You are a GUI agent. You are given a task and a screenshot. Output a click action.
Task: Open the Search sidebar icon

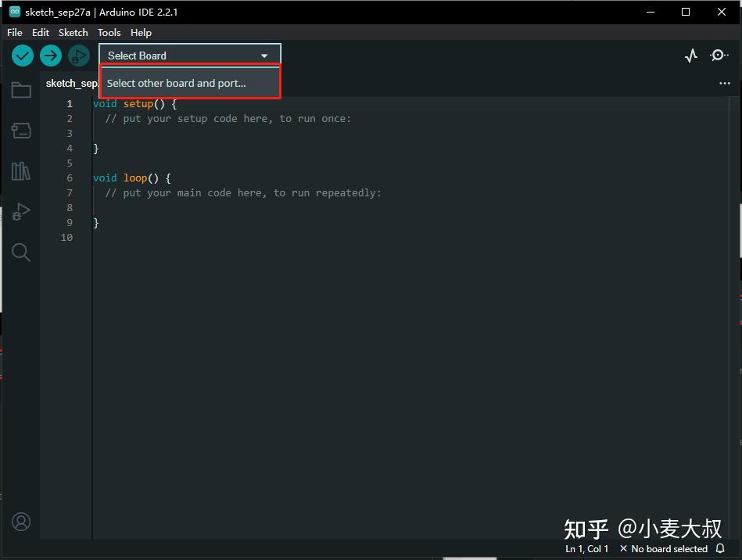tap(20, 252)
